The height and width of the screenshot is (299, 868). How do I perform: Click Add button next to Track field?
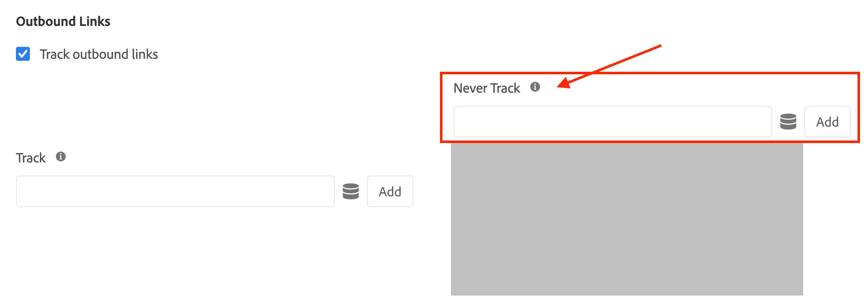[x=390, y=191]
